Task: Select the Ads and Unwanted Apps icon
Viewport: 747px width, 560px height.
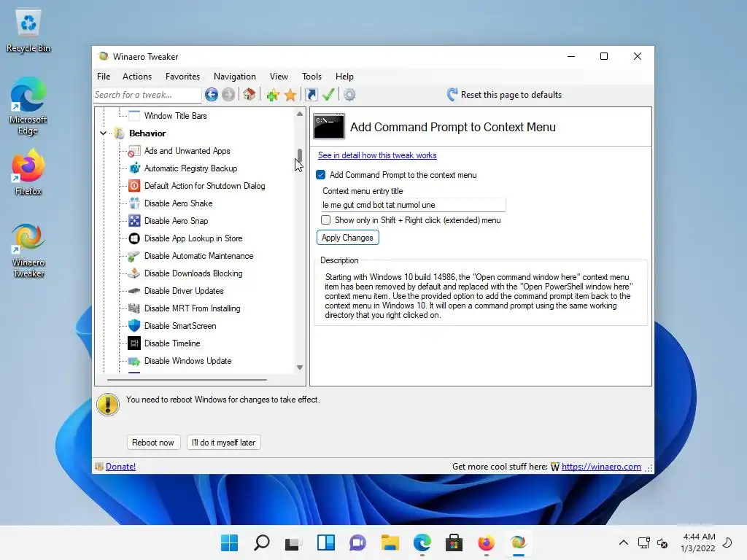Action: coord(134,151)
